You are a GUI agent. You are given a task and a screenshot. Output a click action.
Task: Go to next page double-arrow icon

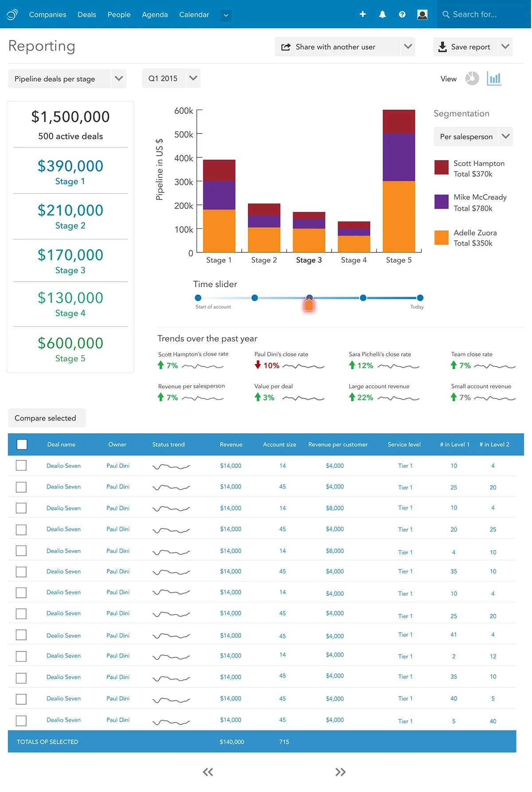point(340,772)
